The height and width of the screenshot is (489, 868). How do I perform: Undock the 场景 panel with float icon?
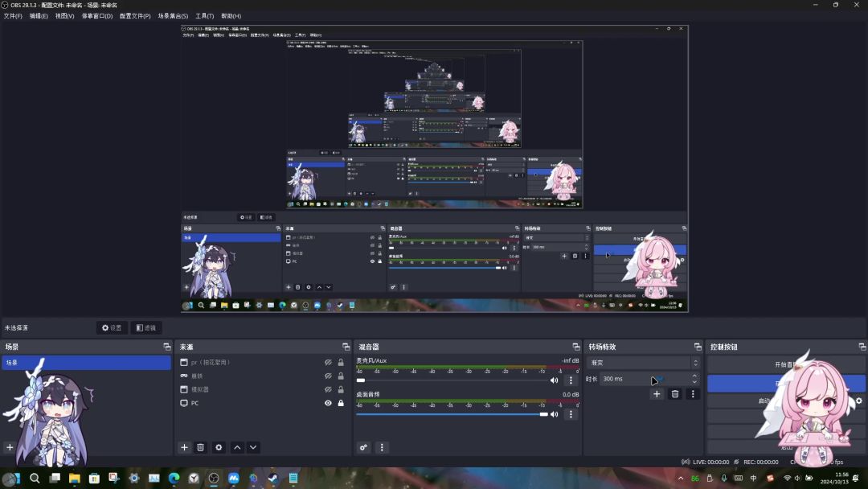click(x=167, y=347)
